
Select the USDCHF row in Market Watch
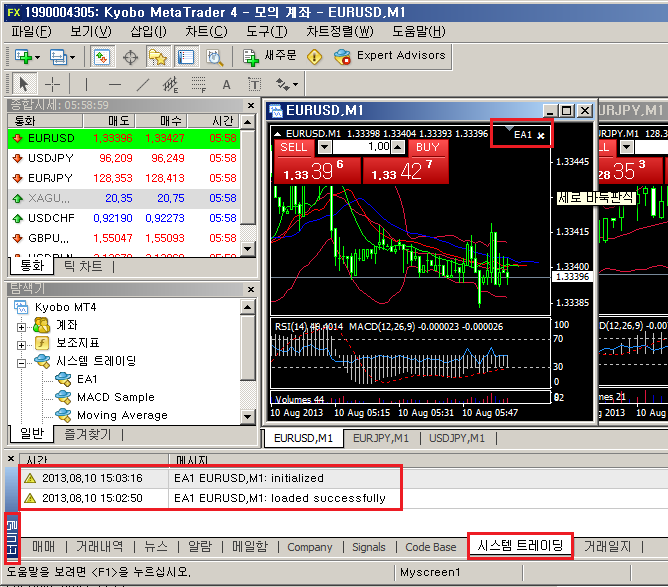pos(124,218)
